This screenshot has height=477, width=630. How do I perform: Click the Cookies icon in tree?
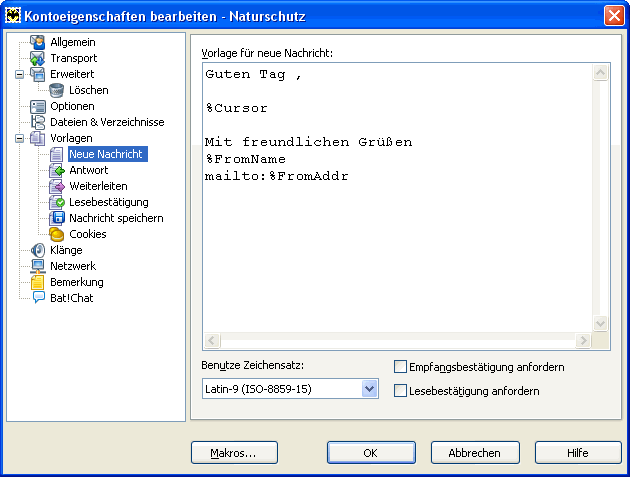click(57, 234)
